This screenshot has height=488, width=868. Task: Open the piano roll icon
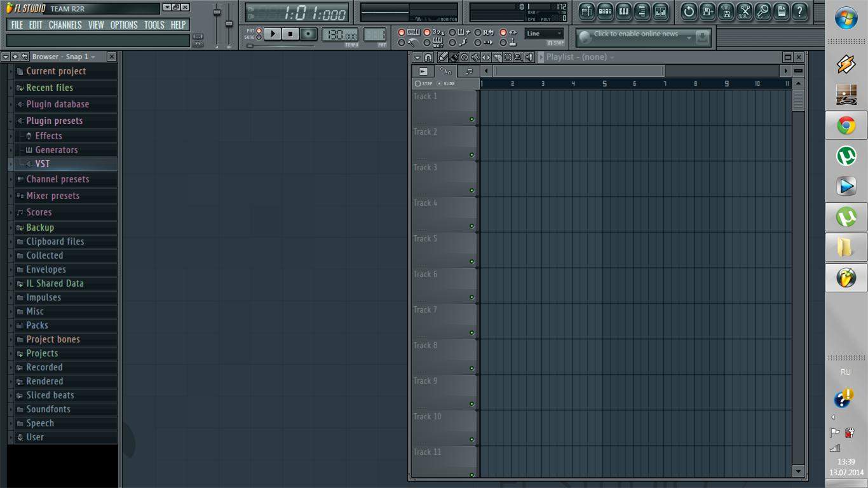624,11
